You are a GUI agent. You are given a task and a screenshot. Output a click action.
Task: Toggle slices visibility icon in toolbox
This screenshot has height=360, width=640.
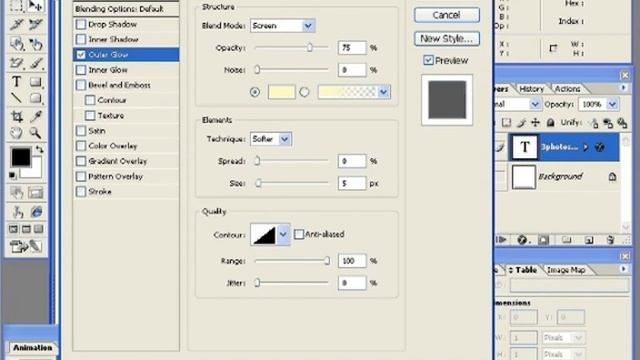click(36, 193)
